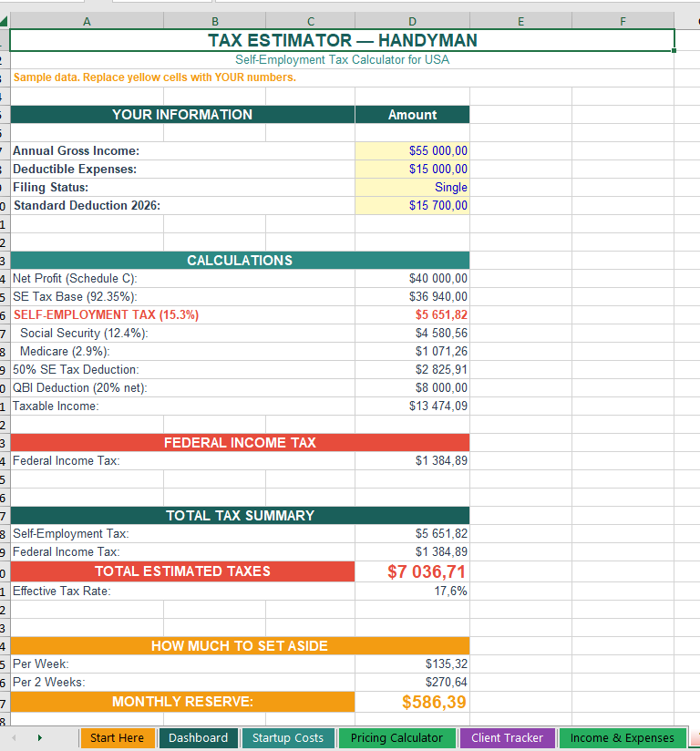The image size is (700, 751).
Task: Select the CALCULATIONS header bar
Action: (240, 260)
